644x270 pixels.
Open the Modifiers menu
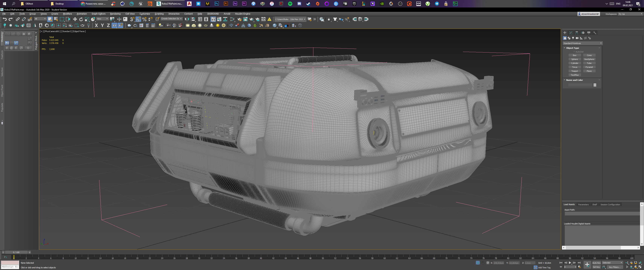point(67,14)
